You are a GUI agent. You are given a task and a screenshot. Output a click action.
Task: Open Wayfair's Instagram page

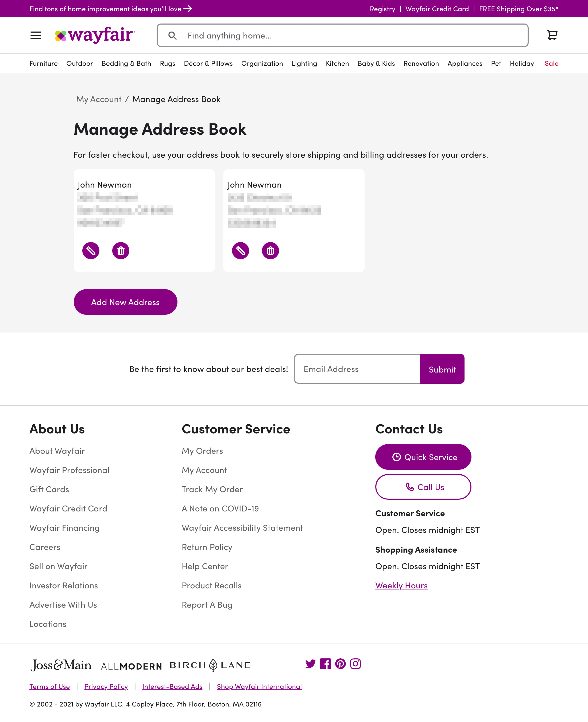356,664
